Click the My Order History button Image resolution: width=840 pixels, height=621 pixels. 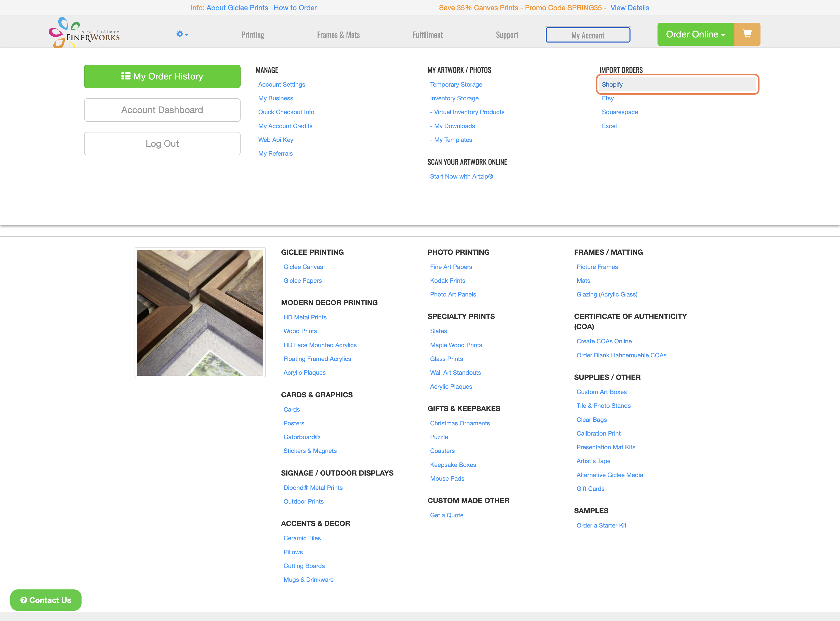tap(162, 76)
